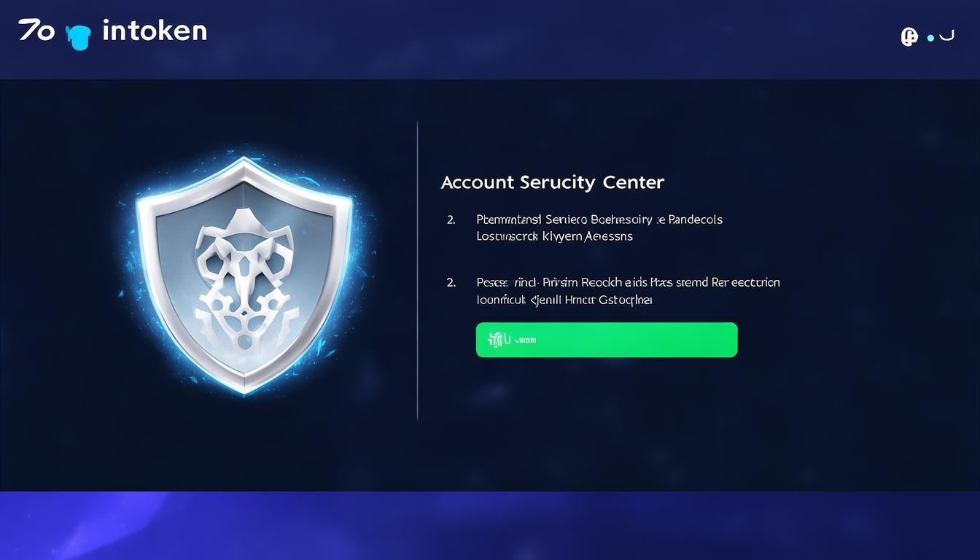Open the 'intoken' brand name link

pos(155,31)
